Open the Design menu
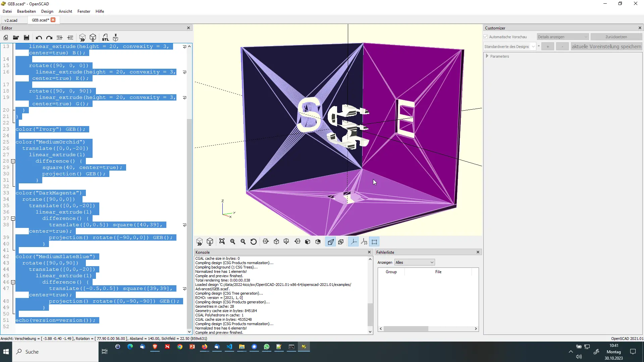Screen dimensions: 644x362 tap(47, 11)
